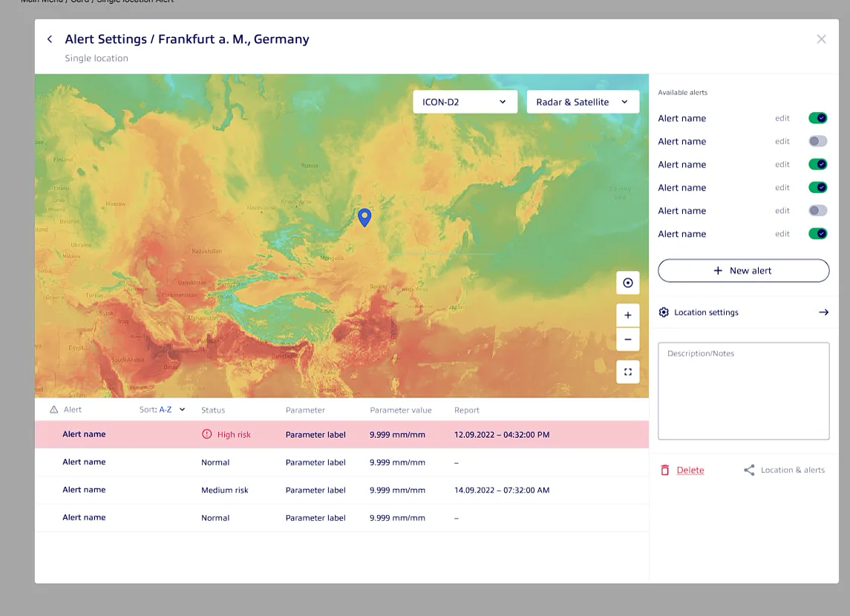The height and width of the screenshot is (616, 850).
Task: Click report date 12.09.2022 – 04:32:00 PM
Action: 502,434
